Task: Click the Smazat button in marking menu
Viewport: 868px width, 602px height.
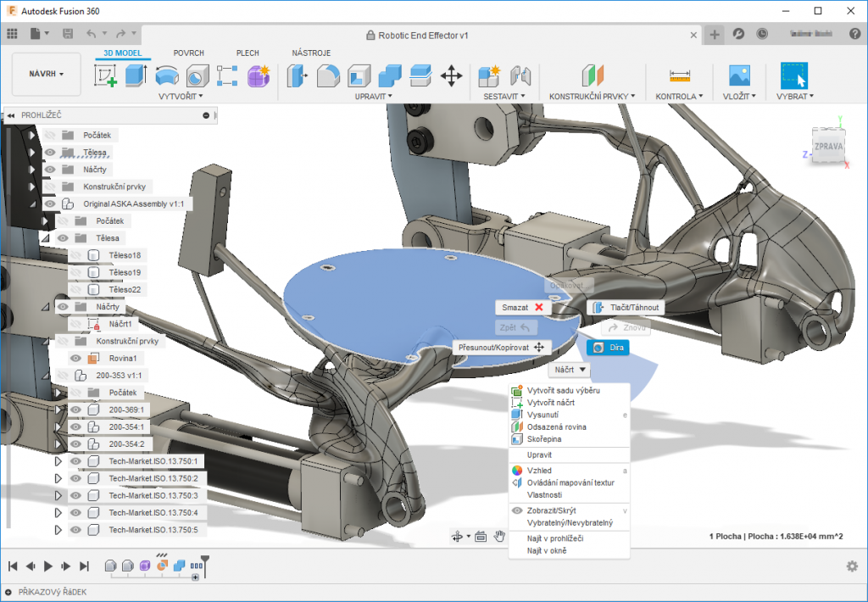Action: [522, 307]
